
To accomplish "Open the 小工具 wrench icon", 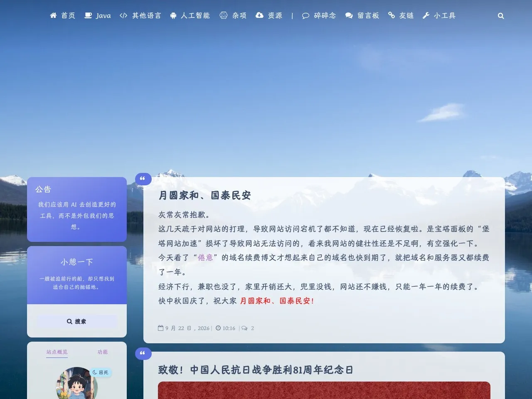I will (x=426, y=16).
